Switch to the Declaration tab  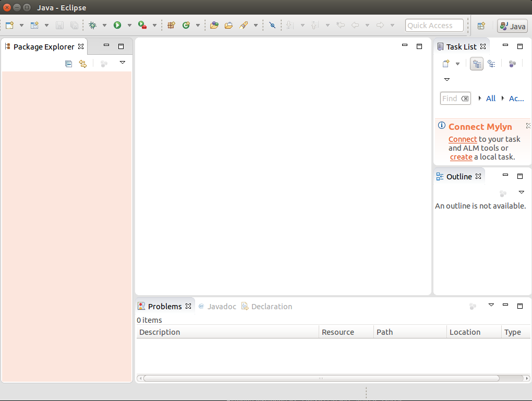[267, 306]
